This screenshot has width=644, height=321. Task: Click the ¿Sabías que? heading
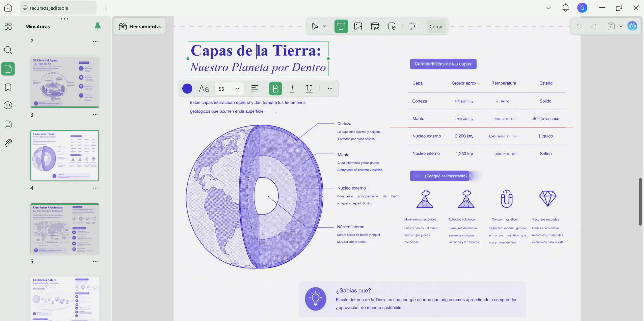[x=353, y=291]
